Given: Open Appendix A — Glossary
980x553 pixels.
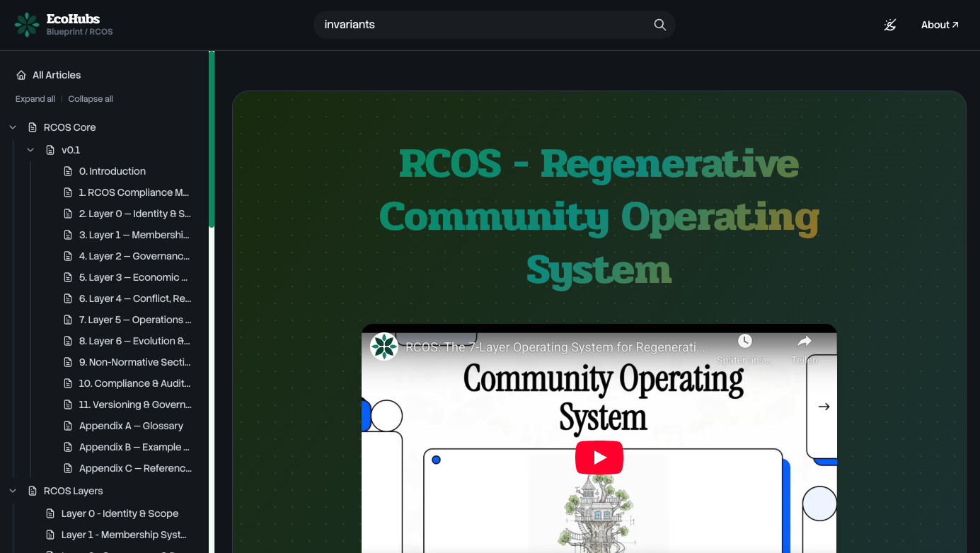Looking at the screenshot, I should (x=131, y=426).
